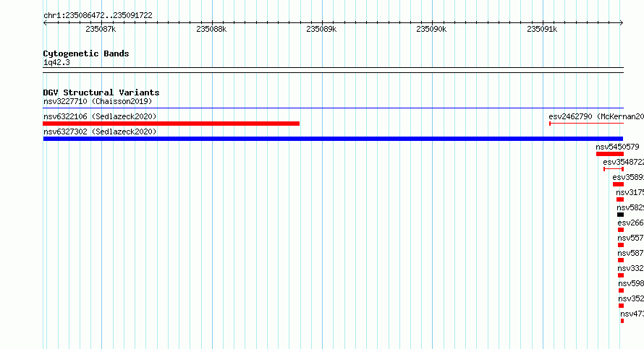Click the 1q42.3 cytogenetic band bar
The width and height of the screenshot is (644, 349).
pyautogui.click(x=333, y=70)
